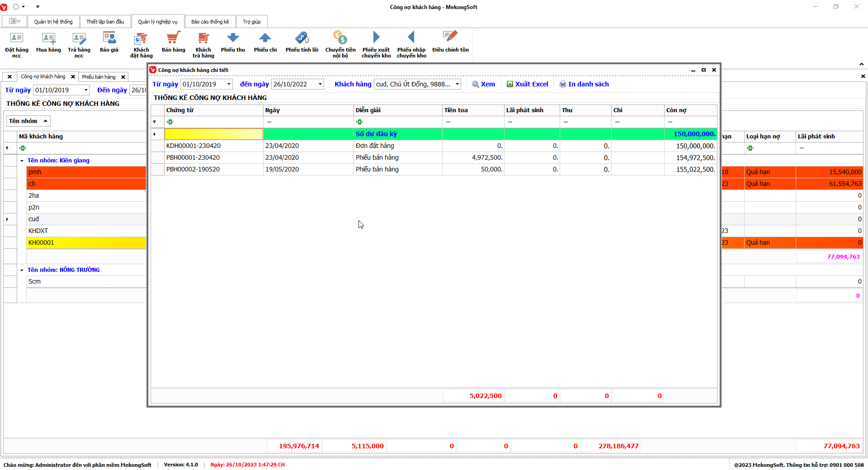Screen dimensions: 868x470
Task: Print using In danh sách button
Action: 584,84
